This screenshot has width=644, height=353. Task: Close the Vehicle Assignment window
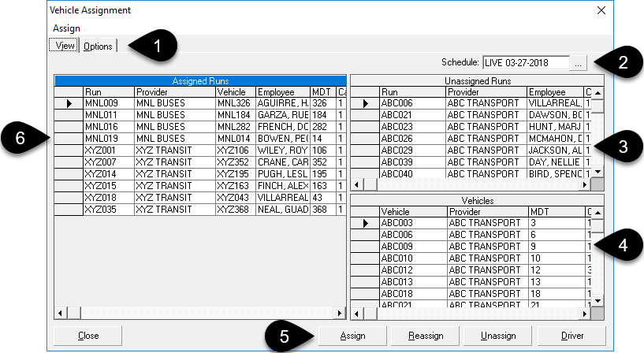601,10
